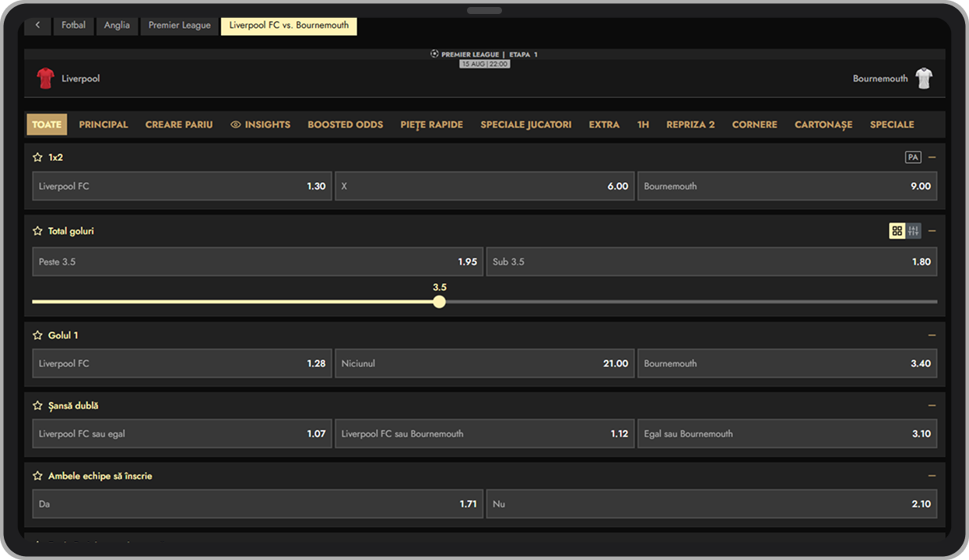Click the Total goluri slider handle

click(x=440, y=302)
